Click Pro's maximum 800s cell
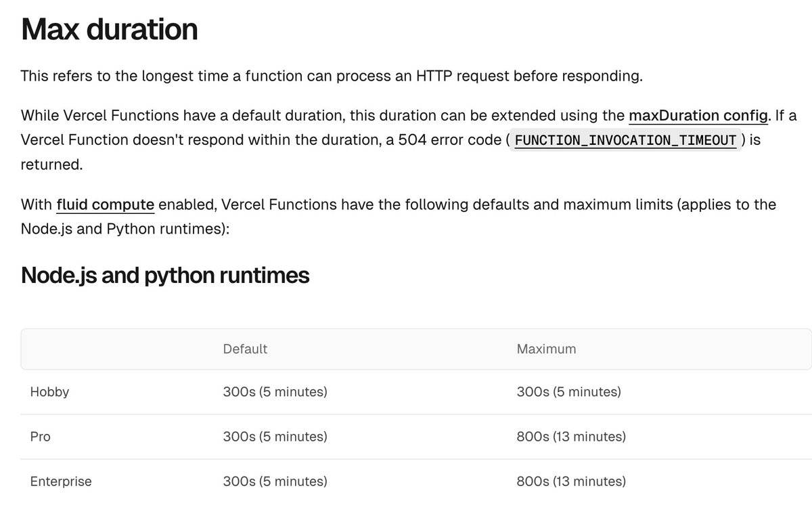Screen dimensions: 812x524 tap(571, 437)
